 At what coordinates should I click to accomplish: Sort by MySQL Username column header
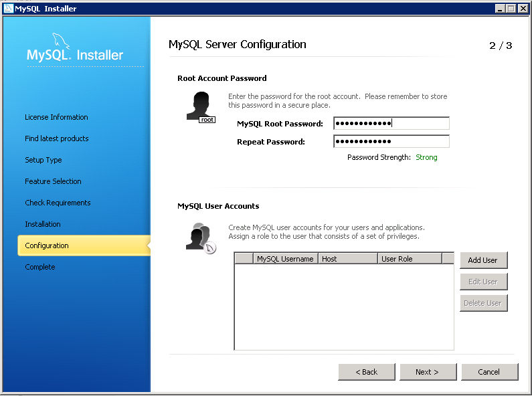tap(286, 259)
